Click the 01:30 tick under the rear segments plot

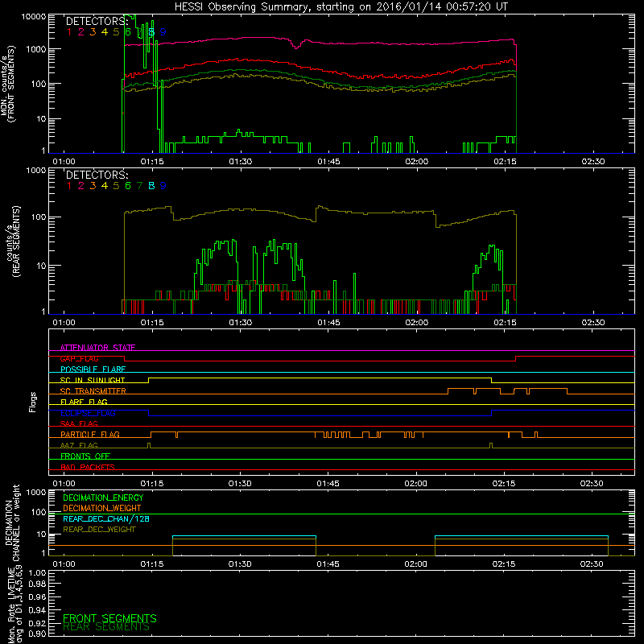tap(240, 323)
